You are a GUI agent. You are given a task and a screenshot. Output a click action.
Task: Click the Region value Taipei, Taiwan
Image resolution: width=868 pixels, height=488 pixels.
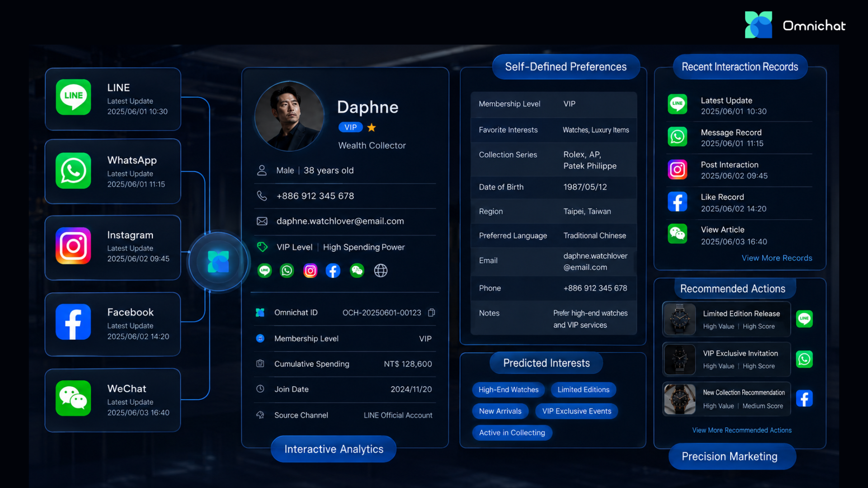[x=587, y=211]
